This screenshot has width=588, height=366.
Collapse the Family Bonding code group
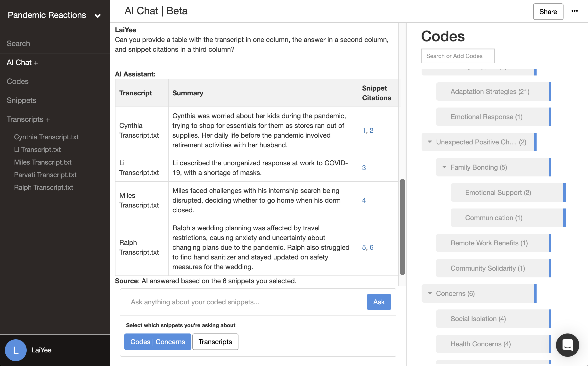[x=444, y=167]
